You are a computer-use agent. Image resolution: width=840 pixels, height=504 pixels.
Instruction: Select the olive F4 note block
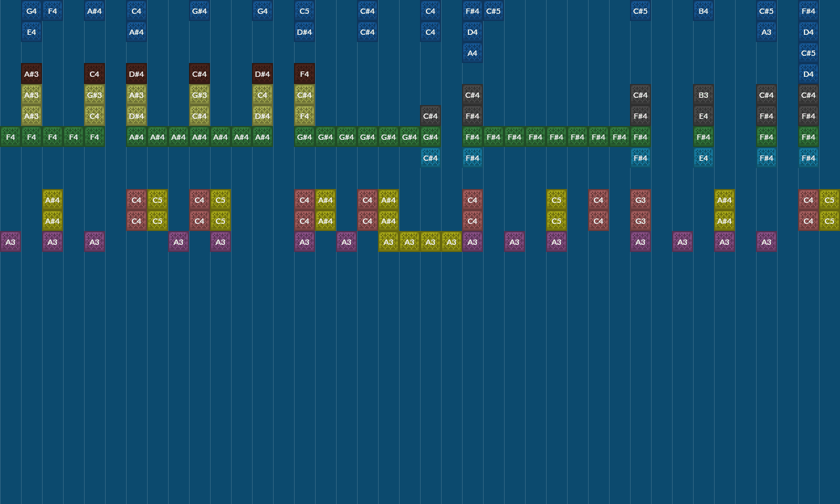point(304,115)
